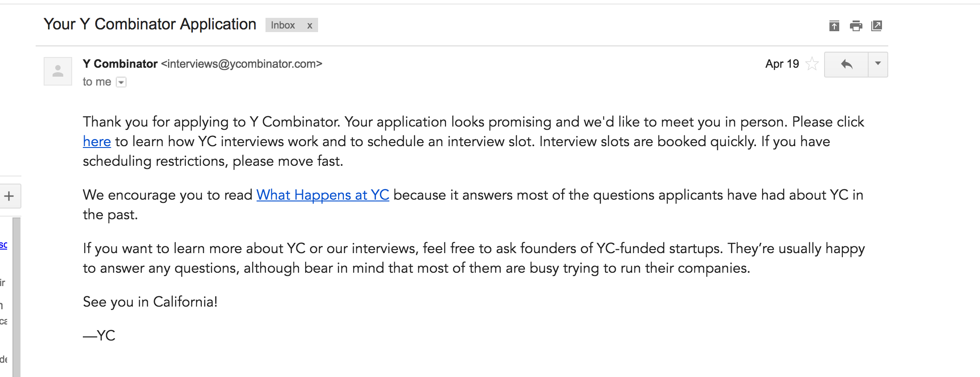
Task: Click the partial blue link on left edge
Action: (x=4, y=245)
